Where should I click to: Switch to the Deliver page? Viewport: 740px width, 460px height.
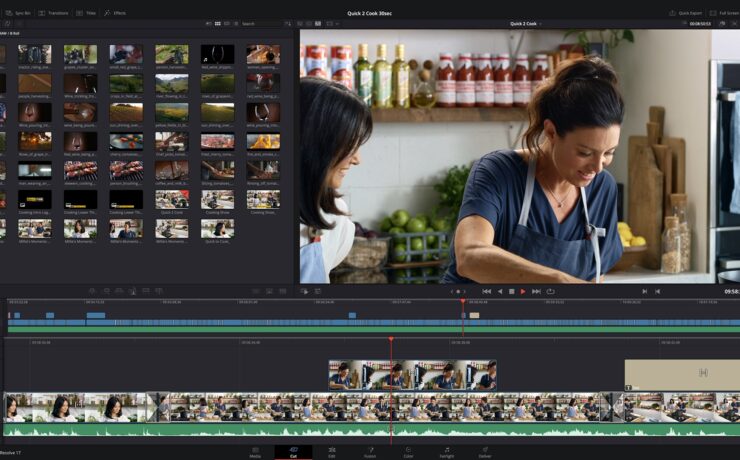(x=485, y=452)
